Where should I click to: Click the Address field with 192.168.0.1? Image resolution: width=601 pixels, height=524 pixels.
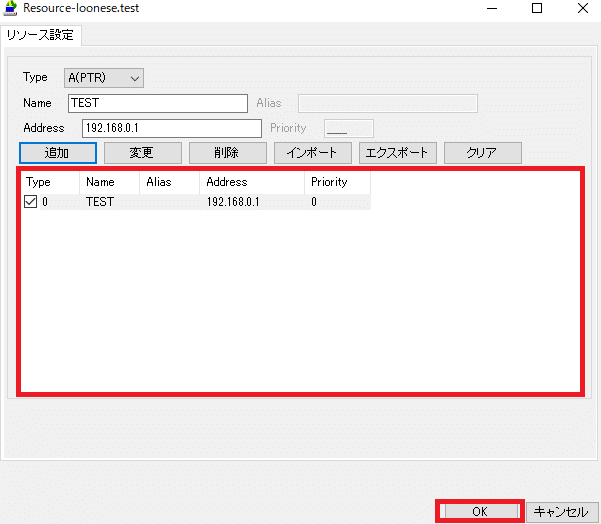click(x=172, y=128)
